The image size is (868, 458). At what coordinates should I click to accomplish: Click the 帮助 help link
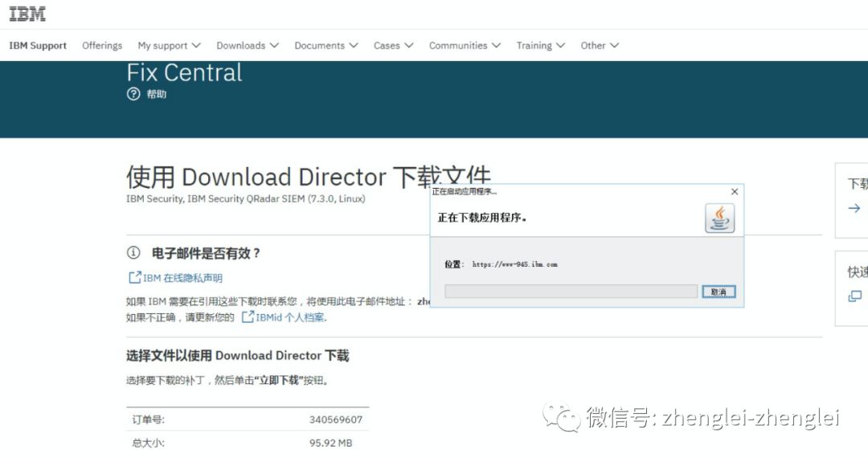point(156,94)
